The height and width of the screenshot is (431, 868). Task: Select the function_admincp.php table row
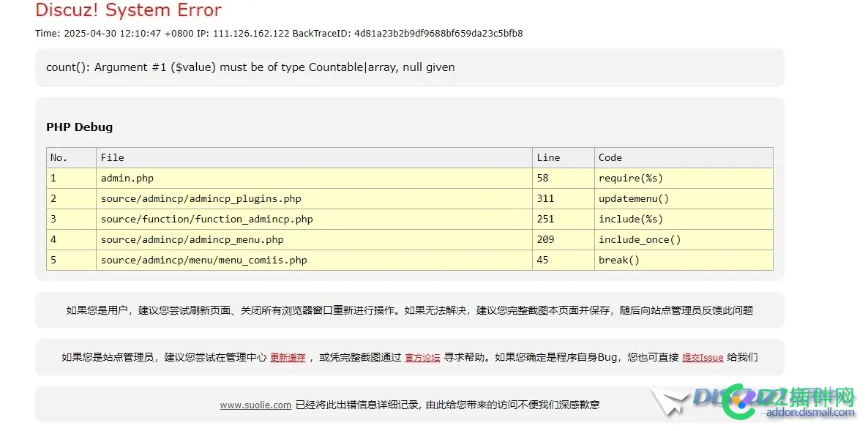[206, 219]
